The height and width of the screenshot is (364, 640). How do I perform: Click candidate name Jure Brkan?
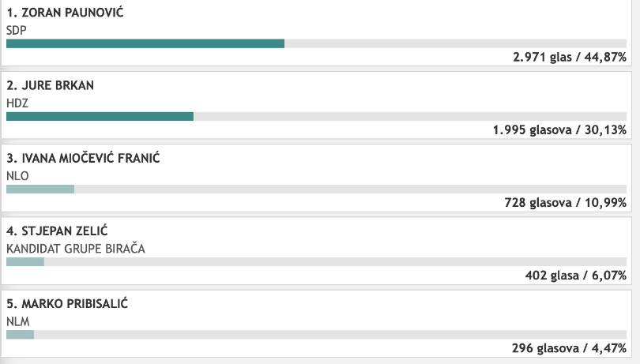(x=58, y=85)
